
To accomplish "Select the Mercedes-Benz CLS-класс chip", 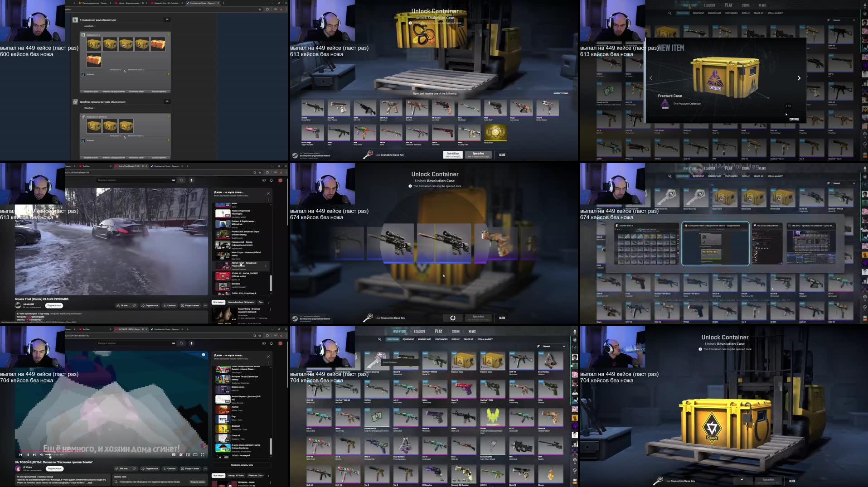I will pyautogui.click(x=241, y=302).
